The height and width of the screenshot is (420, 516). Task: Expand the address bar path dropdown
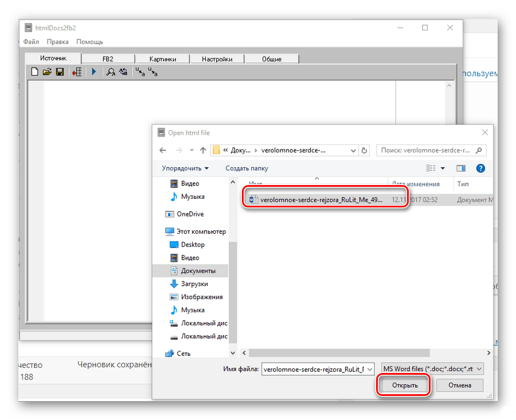353,151
